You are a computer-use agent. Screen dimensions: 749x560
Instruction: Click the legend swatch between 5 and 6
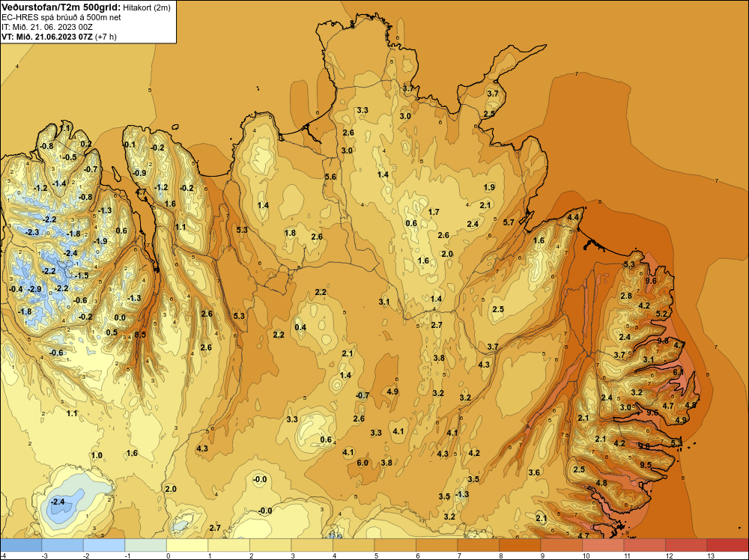[395, 545]
